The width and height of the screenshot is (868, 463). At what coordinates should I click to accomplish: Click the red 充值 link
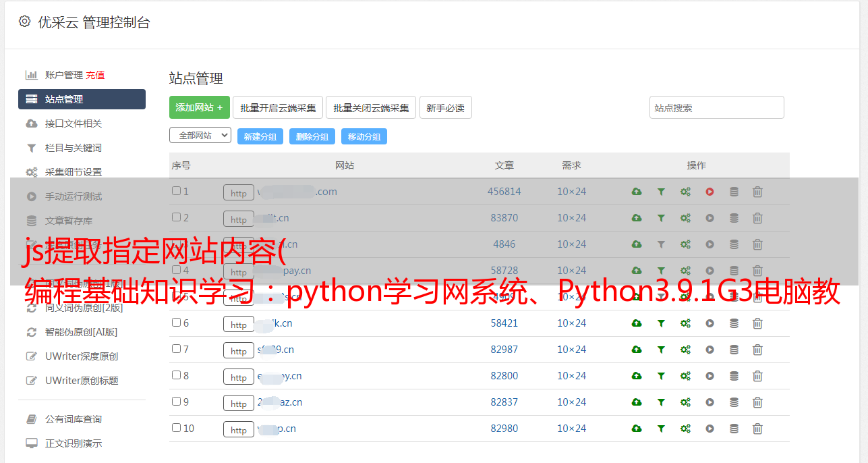(95, 75)
